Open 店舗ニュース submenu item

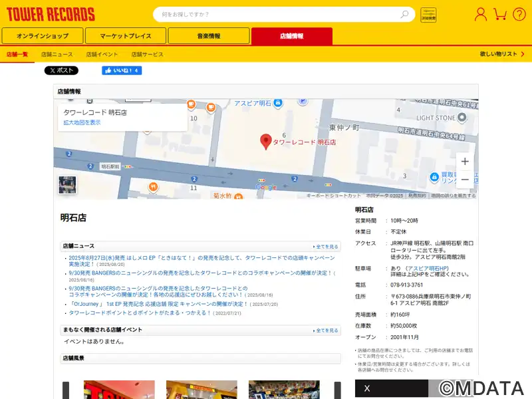pyautogui.click(x=57, y=55)
